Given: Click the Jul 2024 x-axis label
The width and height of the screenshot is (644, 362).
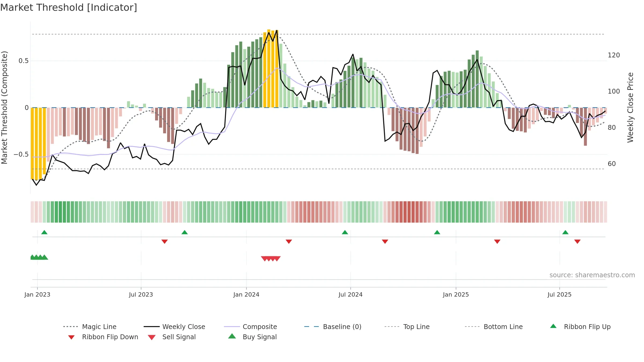Looking at the screenshot, I should 350,294.
